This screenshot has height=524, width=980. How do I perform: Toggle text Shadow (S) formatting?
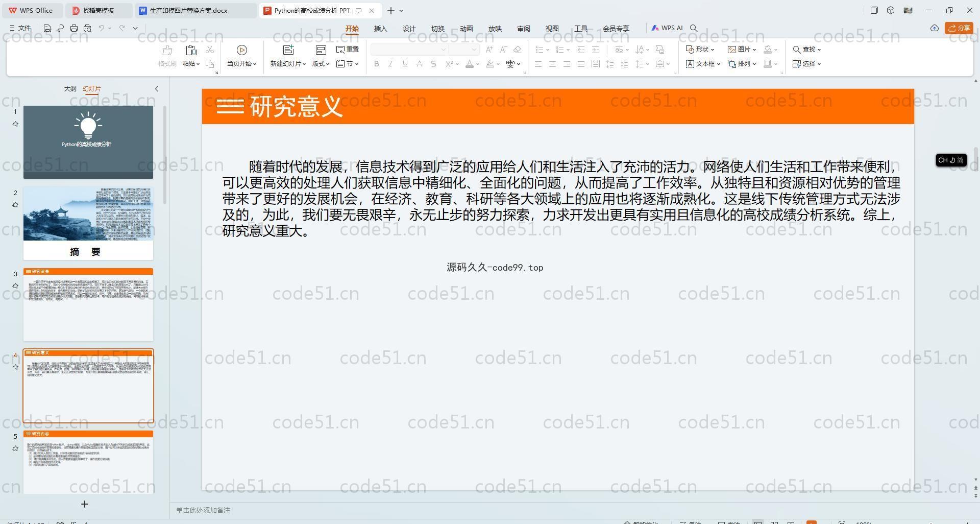433,64
